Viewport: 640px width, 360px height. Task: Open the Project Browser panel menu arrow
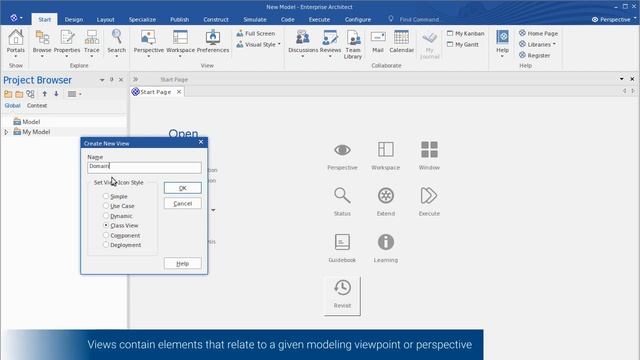[x=102, y=80]
